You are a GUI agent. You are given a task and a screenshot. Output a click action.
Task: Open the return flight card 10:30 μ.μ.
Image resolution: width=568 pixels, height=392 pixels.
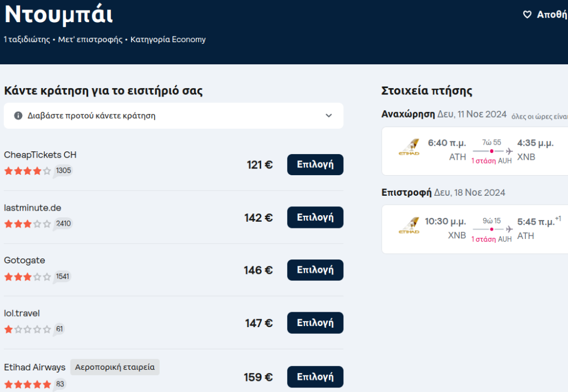click(x=475, y=229)
